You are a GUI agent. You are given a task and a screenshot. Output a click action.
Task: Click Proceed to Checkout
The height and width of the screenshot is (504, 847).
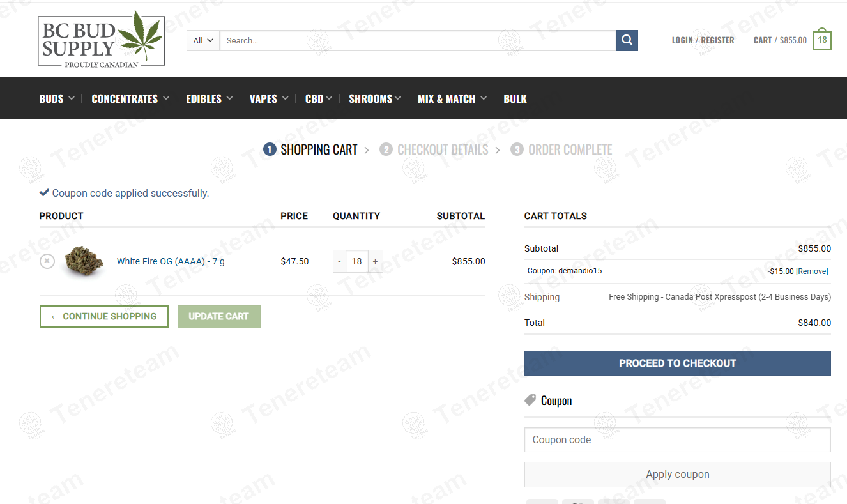[678, 363]
